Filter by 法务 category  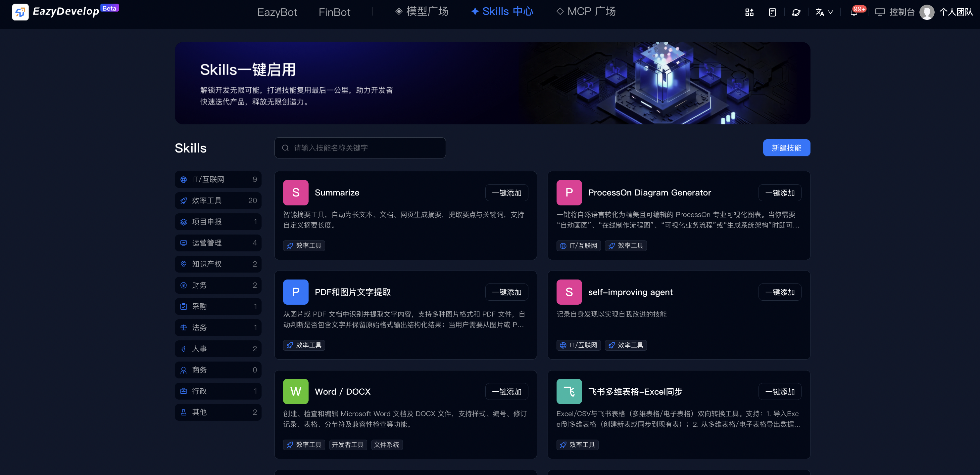tap(218, 327)
